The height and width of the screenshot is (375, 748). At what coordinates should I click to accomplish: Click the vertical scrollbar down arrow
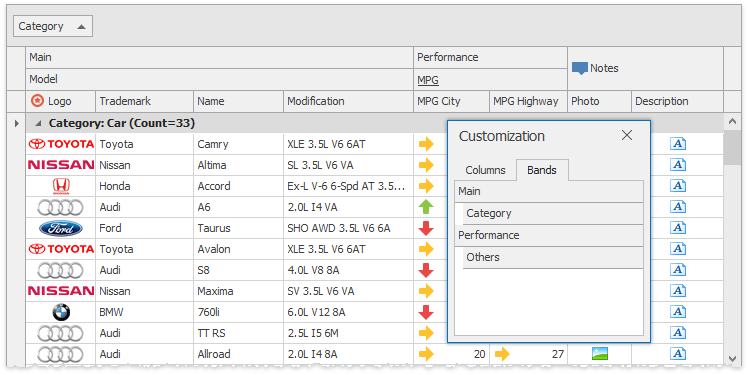click(733, 358)
